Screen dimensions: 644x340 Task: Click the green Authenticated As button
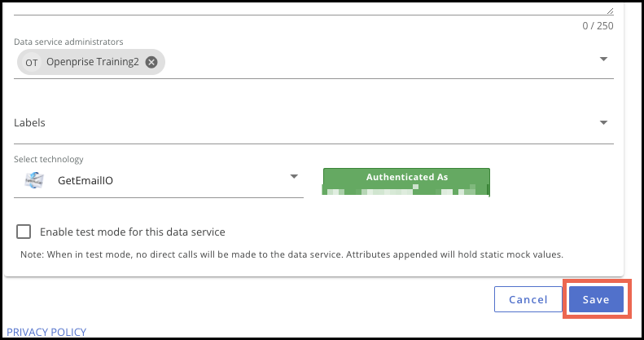406,182
